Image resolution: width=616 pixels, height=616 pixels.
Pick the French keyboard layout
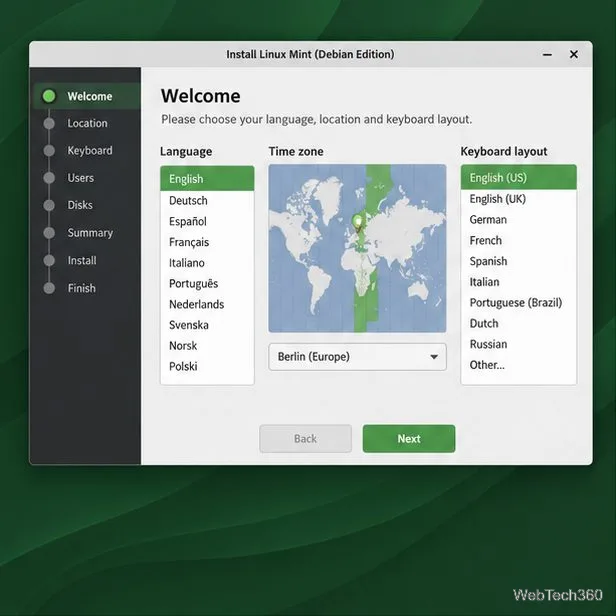click(x=519, y=240)
